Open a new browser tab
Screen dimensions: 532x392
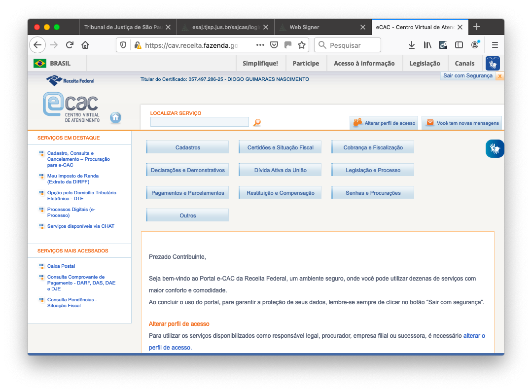[476, 27]
